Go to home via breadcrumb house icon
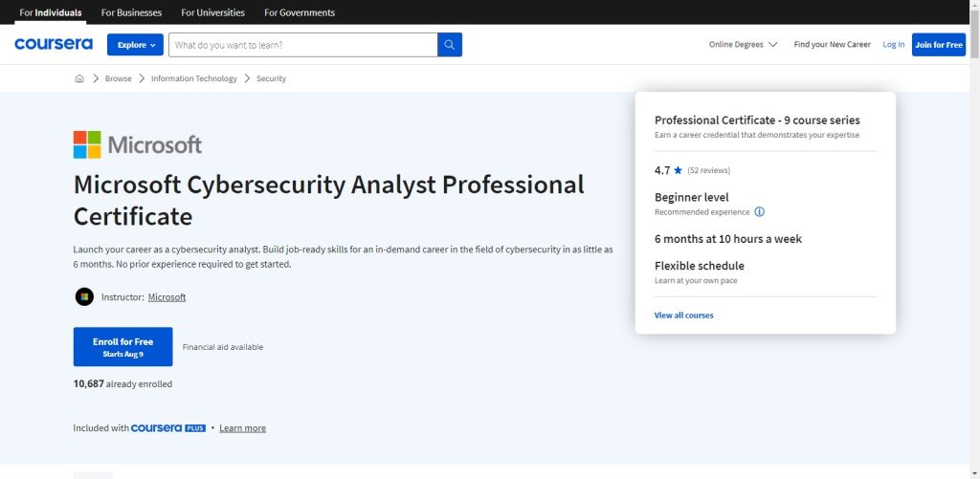Viewport: 980px width, 479px height. pos(79,78)
